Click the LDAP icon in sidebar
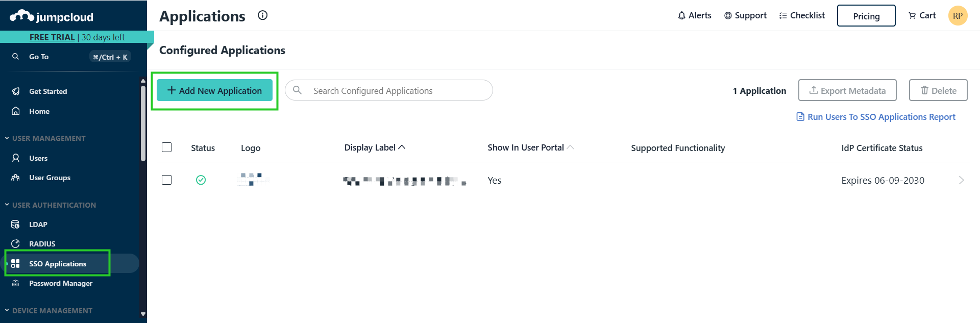Viewport: 980px width, 323px height. click(16, 225)
